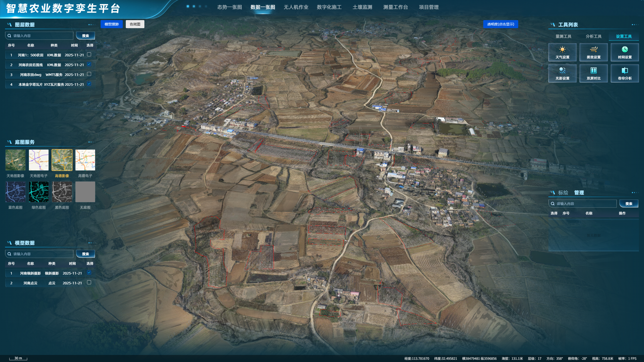Uncheck 河南农田范围线 layer checkbox

coord(89,64)
